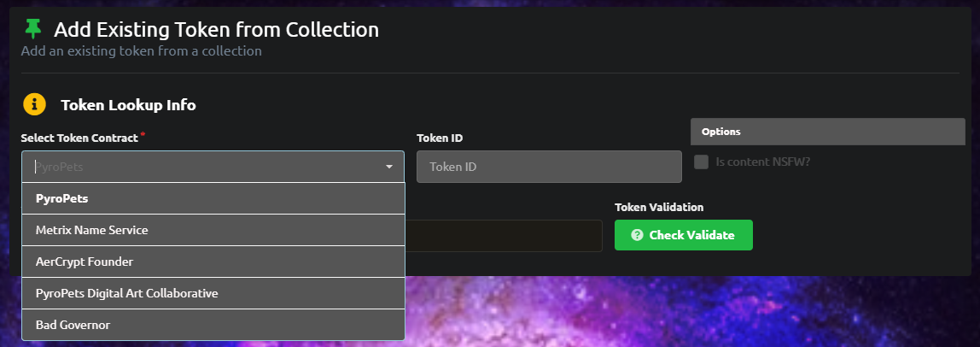This screenshot has width=980, height=347.
Task: Select PyroPets Digital Art Collaborative option
Action: pos(213,293)
